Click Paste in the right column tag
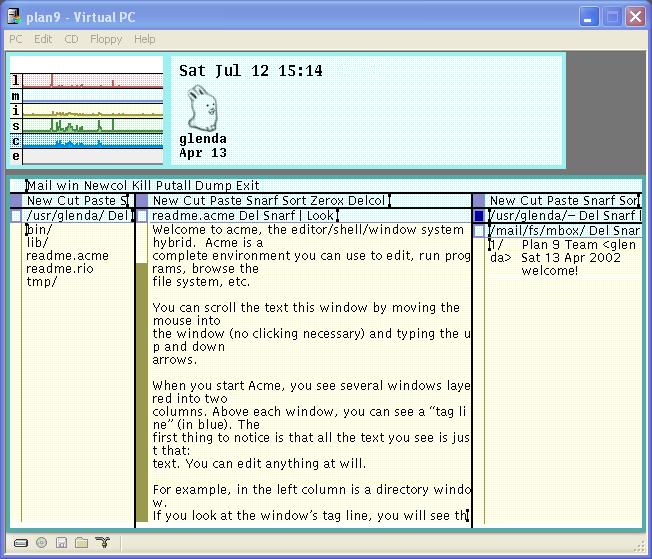The height and width of the screenshot is (559, 652). pyautogui.click(x=561, y=201)
